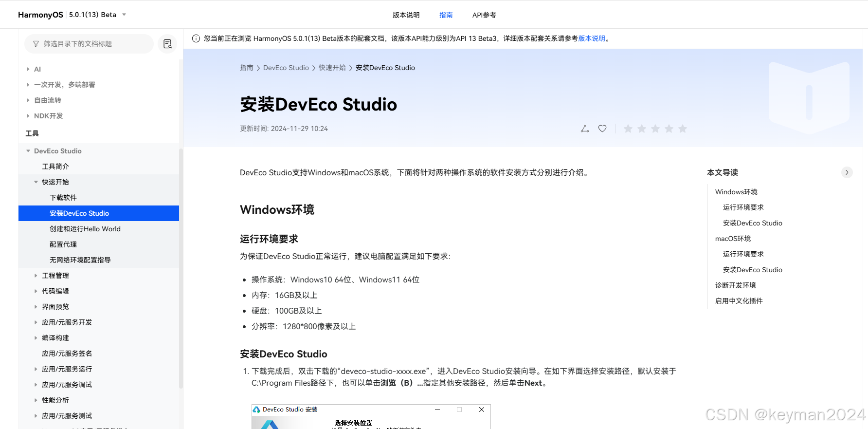The width and height of the screenshot is (868, 429).
Task: Focus the 筛选目录下的文档标题 filter field
Action: click(89, 44)
